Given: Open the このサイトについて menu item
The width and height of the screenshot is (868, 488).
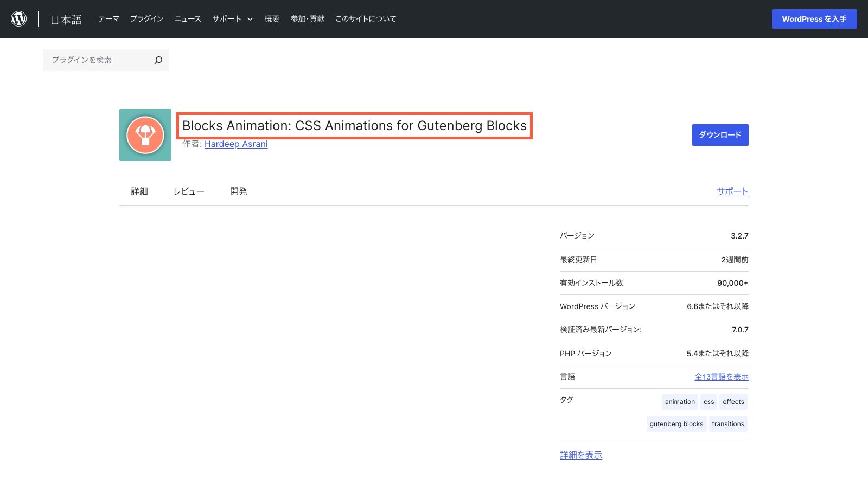Looking at the screenshot, I should click(x=366, y=19).
